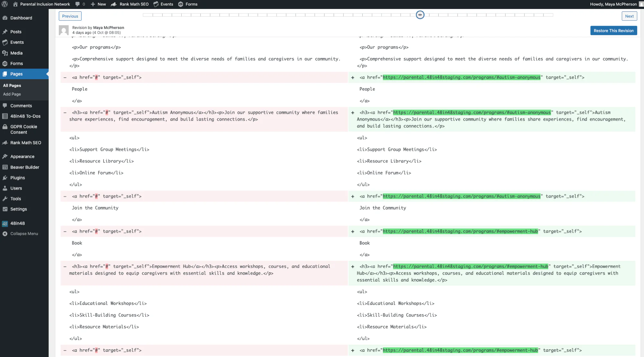Click the plus New icon in admin bar
This screenshot has height=357, width=644.
[93, 4]
